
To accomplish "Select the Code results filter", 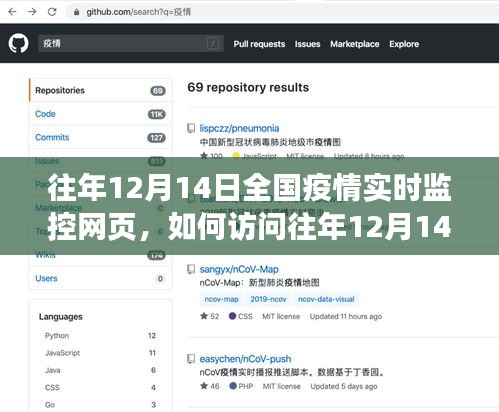I will pyautogui.click(x=100, y=114).
